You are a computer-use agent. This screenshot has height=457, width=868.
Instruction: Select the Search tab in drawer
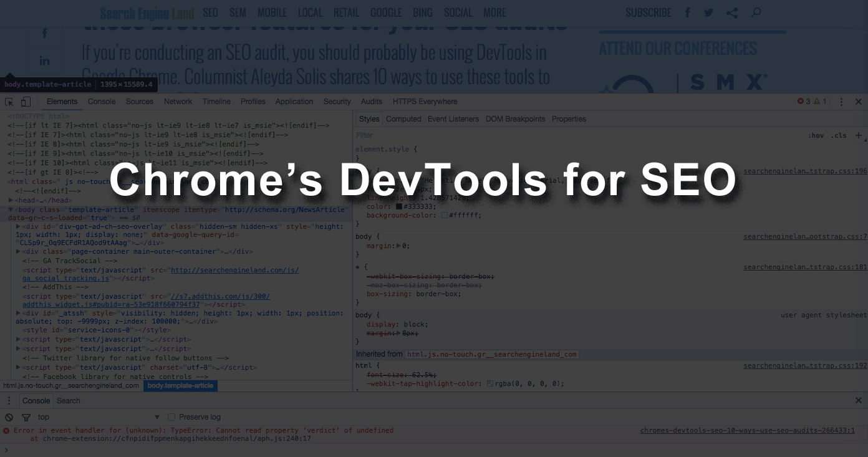69,401
